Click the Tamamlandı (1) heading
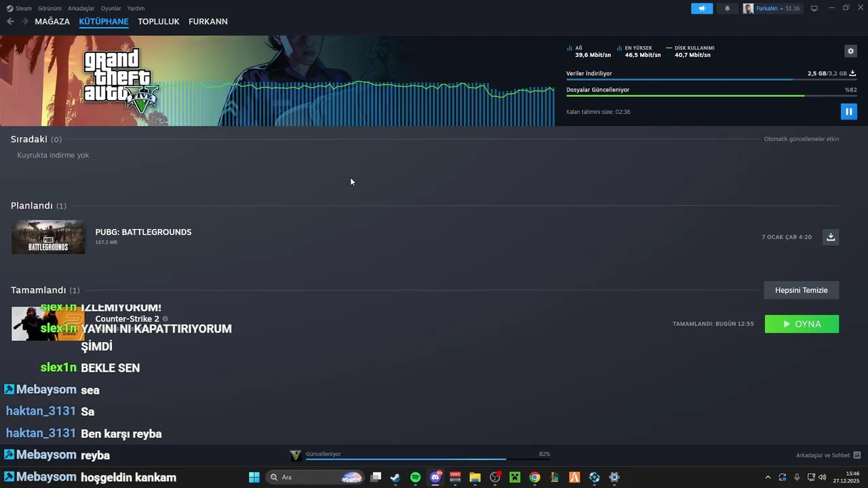 [45, 290]
